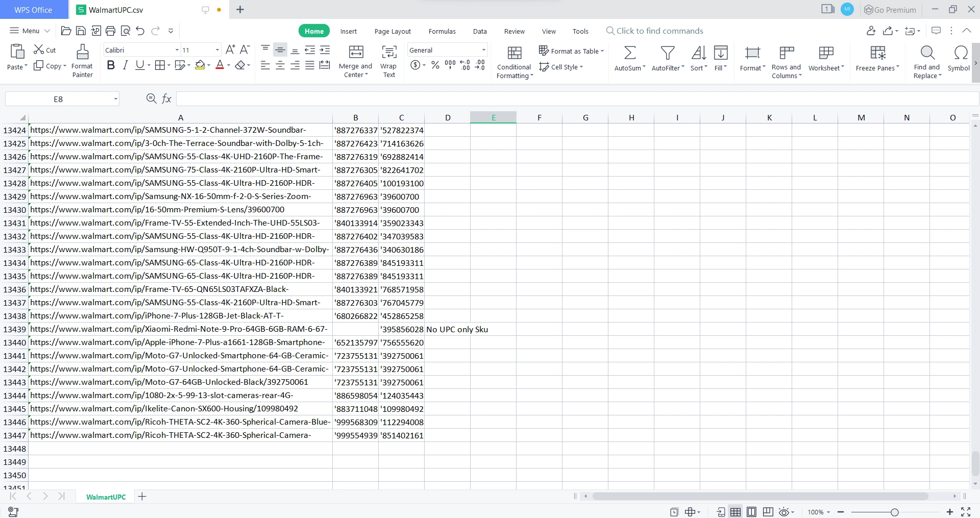Align cell text to the left
The width and height of the screenshot is (980, 518).
tap(265, 65)
